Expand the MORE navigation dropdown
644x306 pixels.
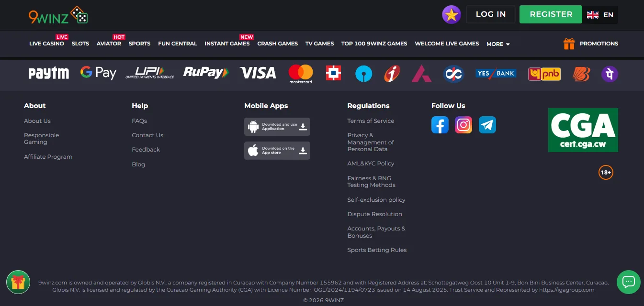click(x=498, y=44)
